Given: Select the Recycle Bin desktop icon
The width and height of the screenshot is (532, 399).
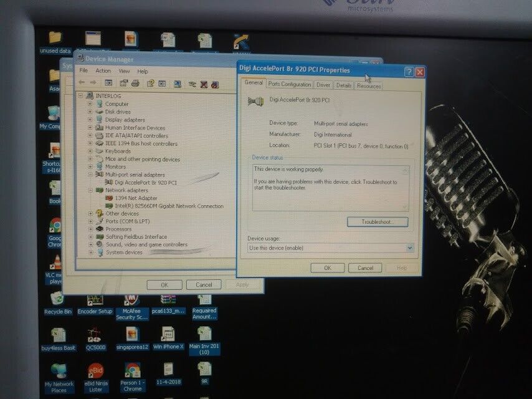Looking at the screenshot, I should coord(58,303).
